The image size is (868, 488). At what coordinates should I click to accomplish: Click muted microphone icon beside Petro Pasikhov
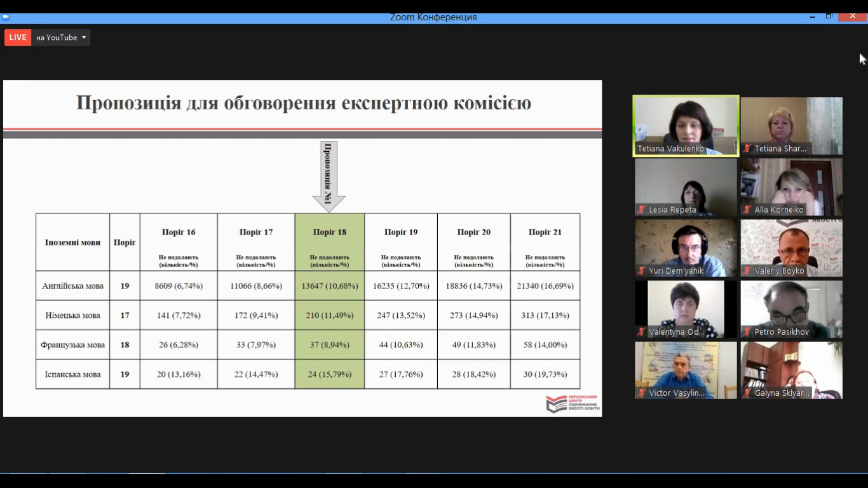tap(747, 332)
